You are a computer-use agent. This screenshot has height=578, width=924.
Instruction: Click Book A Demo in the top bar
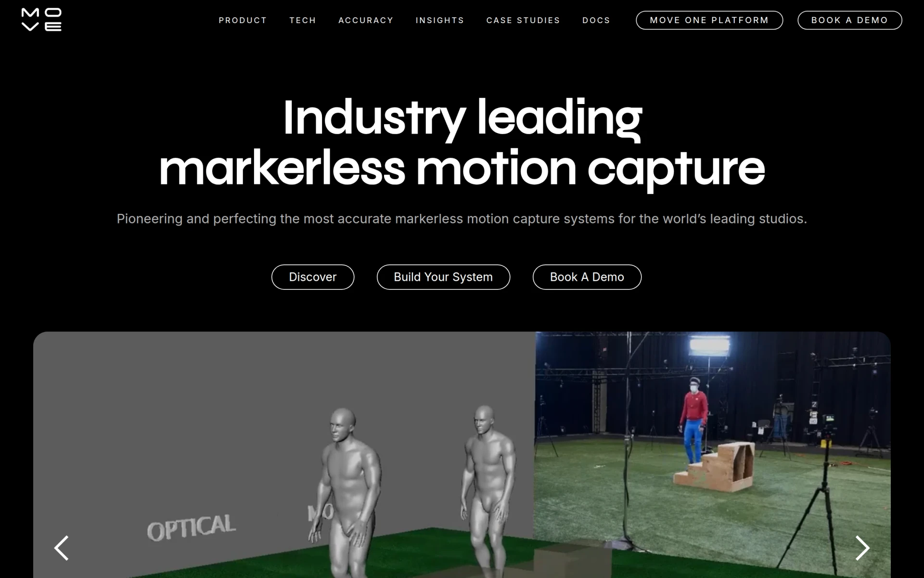point(849,20)
